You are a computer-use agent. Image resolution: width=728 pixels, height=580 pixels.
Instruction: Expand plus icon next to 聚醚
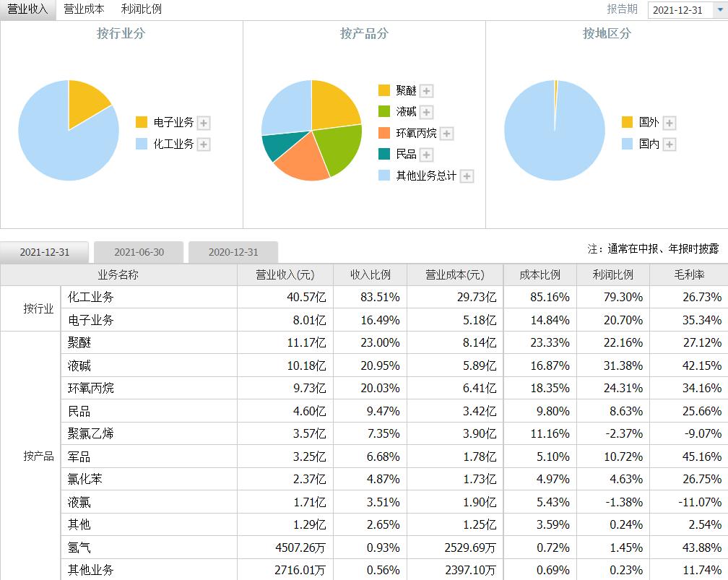tap(427, 91)
